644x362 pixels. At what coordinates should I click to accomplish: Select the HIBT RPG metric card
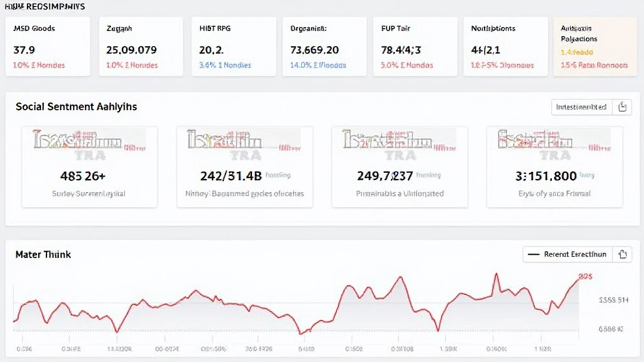233,47
